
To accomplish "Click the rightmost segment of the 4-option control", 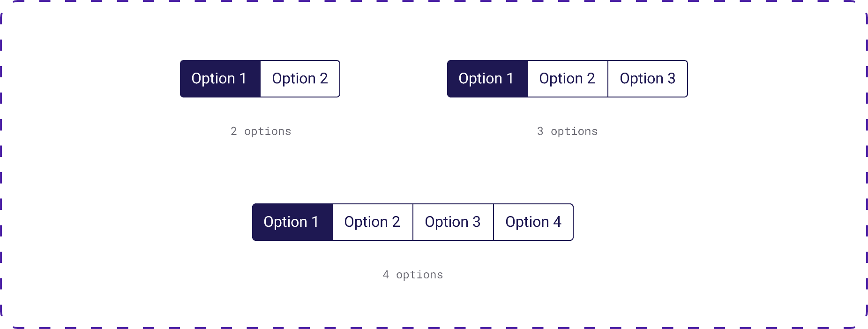I will (534, 222).
